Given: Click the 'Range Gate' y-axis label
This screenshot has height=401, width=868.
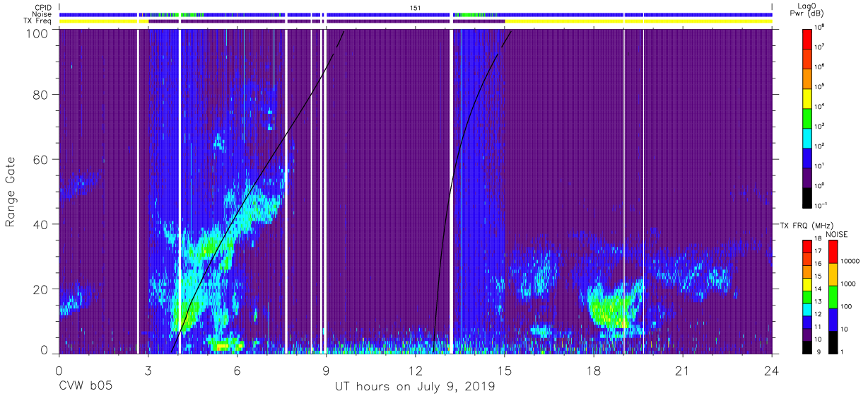Looking at the screenshot, I should (x=11, y=192).
